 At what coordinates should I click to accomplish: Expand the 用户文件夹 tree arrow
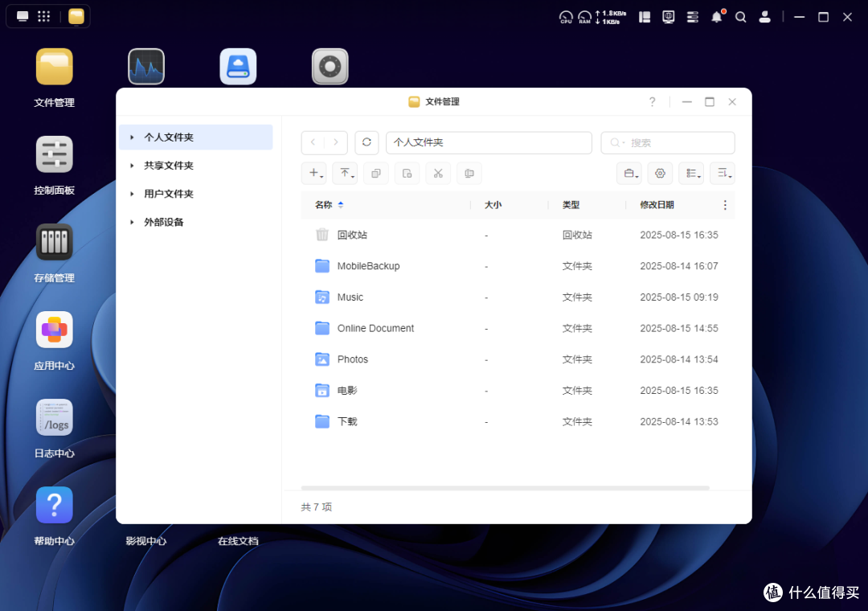point(132,194)
